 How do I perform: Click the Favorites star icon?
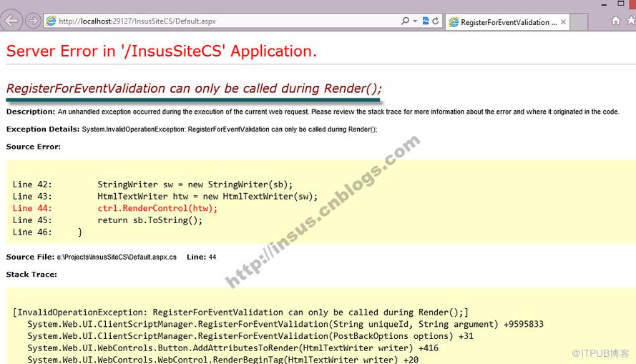(x=631, y=21)
